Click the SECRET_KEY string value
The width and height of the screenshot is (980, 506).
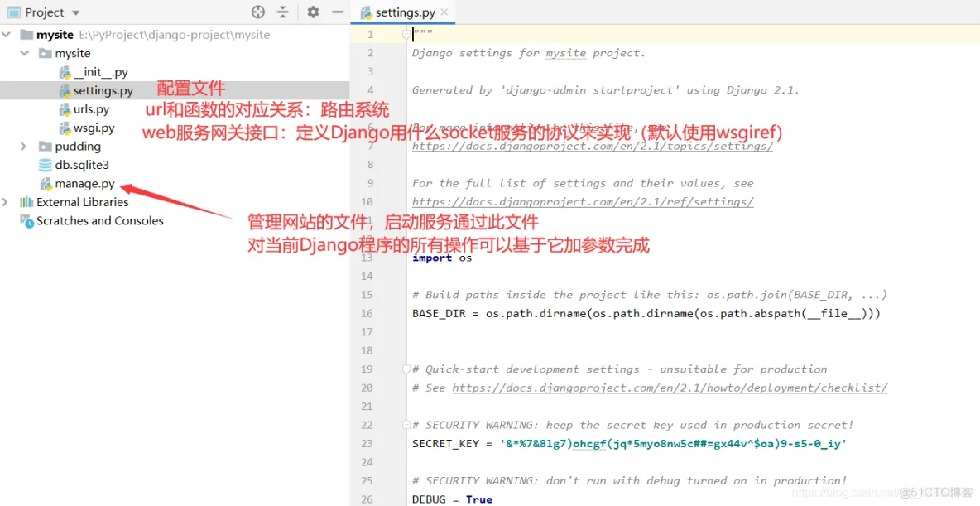point(672,443)
